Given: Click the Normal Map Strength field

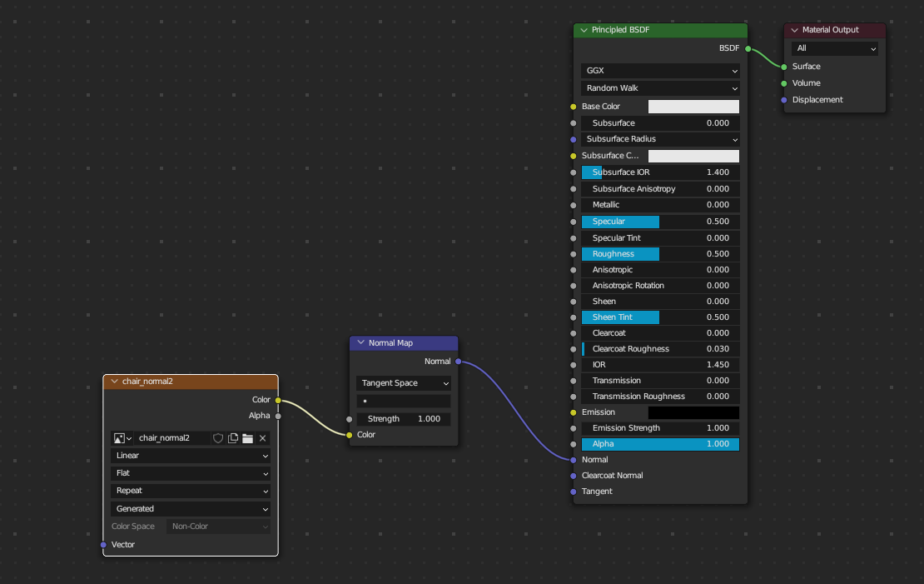Looking at the screenshot, I should (404, 419).
